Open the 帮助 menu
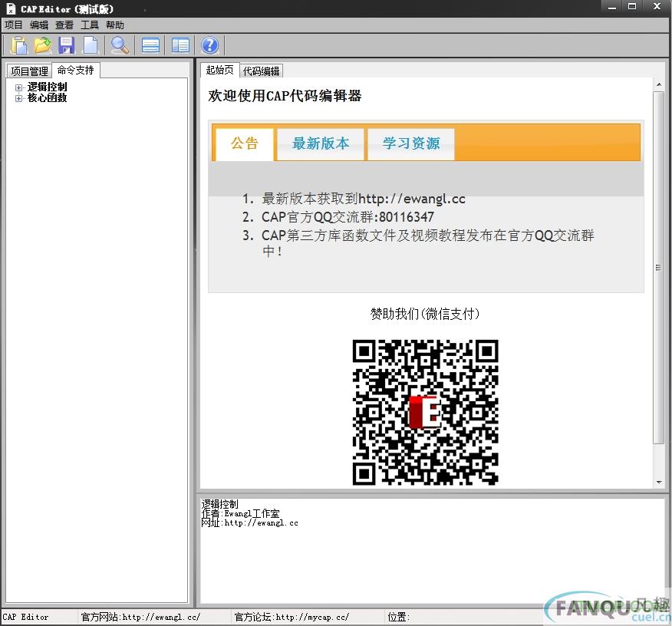Image resolution: width=672 pixels, height=626 pixels. click(115, 25)
